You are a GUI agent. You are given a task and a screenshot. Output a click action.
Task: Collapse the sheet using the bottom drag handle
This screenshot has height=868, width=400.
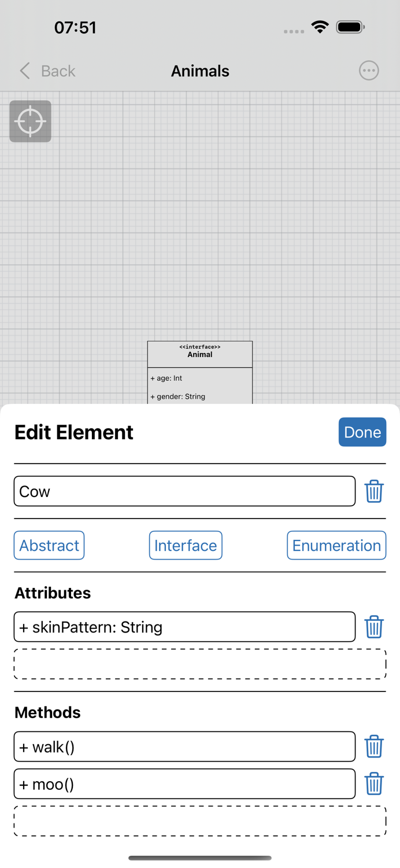[200, 858]
